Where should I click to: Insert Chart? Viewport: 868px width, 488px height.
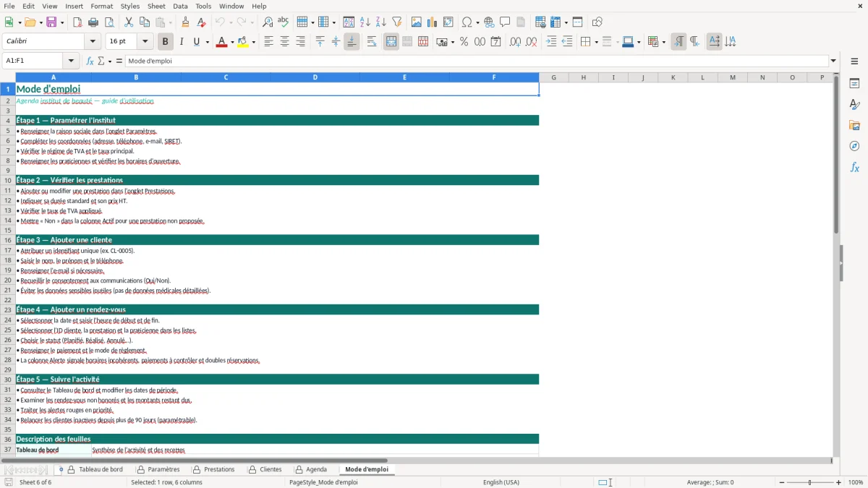(433, 22)
